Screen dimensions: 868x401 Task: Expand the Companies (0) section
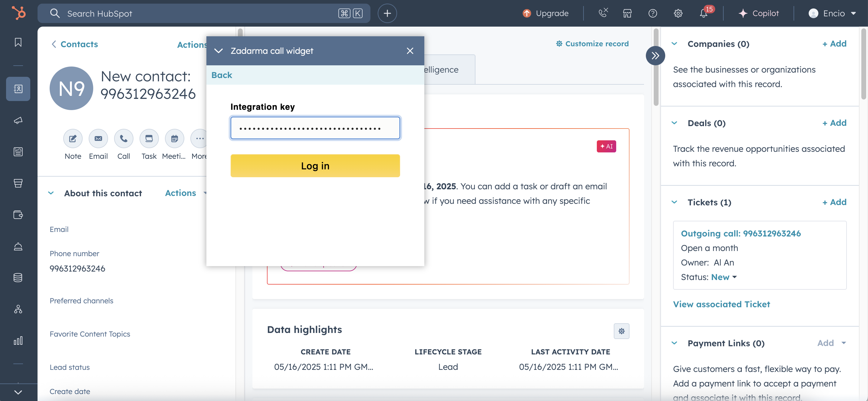click(675, 44)
